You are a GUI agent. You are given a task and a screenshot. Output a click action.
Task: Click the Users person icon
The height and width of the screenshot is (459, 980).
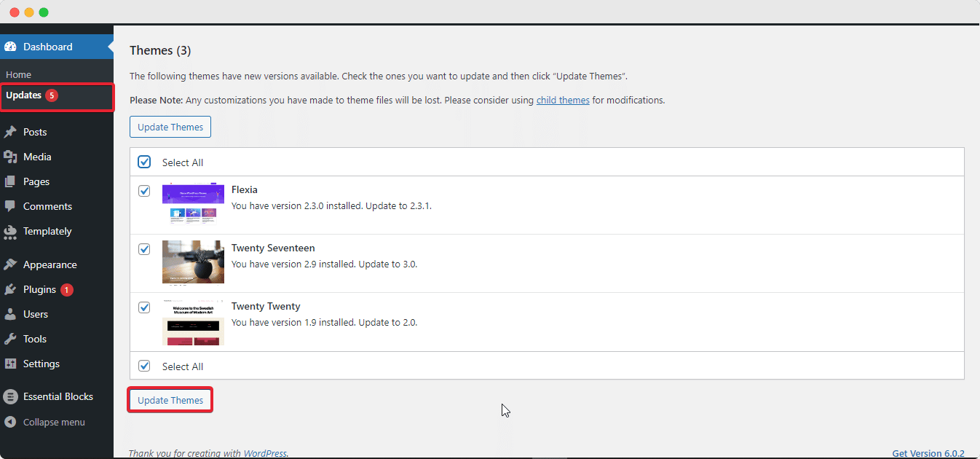(x=10, y=314)
